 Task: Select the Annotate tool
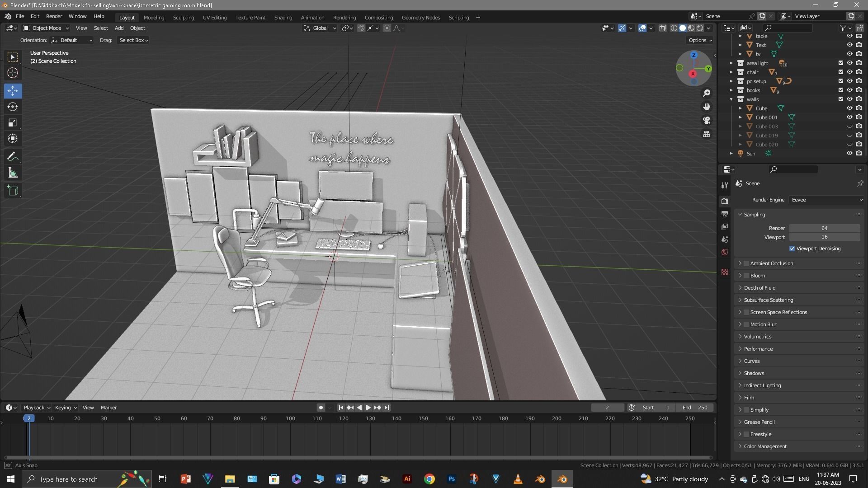(13, 157)
